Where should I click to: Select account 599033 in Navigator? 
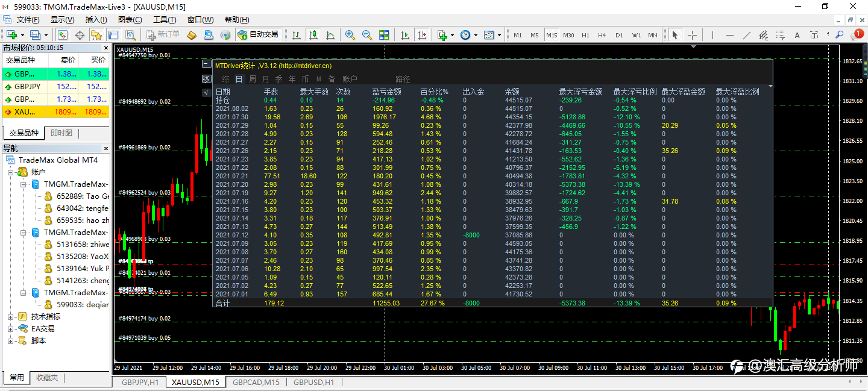(x=83, y=305)
